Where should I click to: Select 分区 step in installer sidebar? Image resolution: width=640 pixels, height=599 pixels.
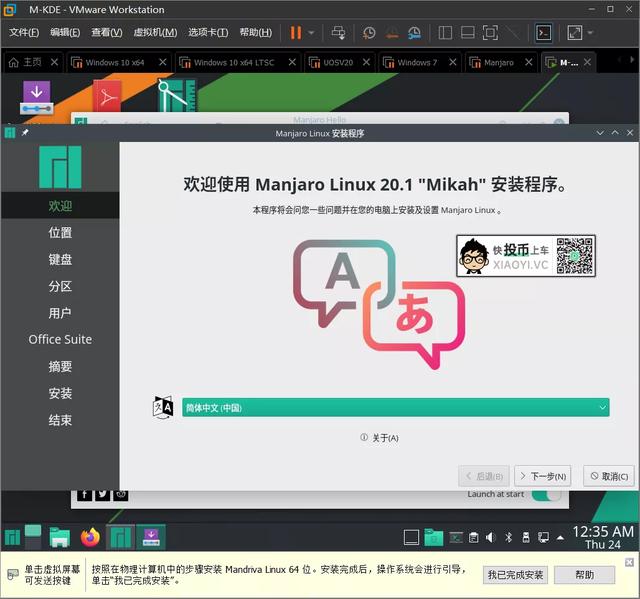[x=60, y=286]
